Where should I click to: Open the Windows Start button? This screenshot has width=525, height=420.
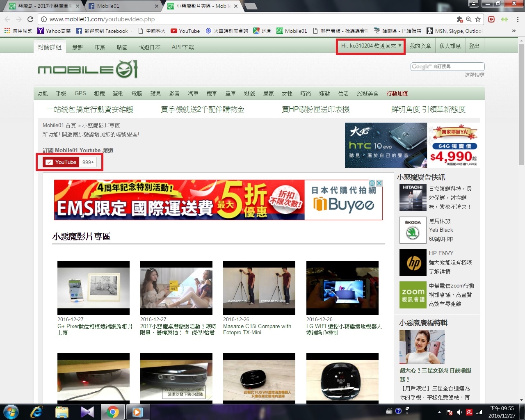point(11,412)
